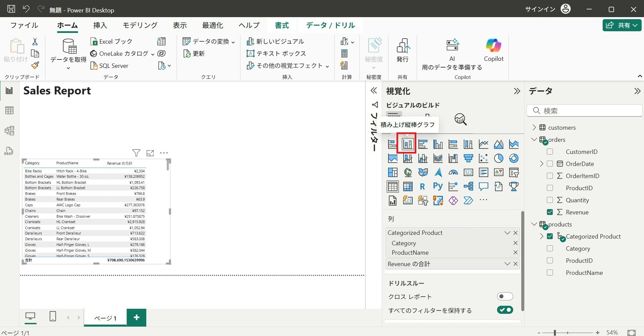
Task: Open dropdown for Revenue の合計 field
Action: coord(507,264)
